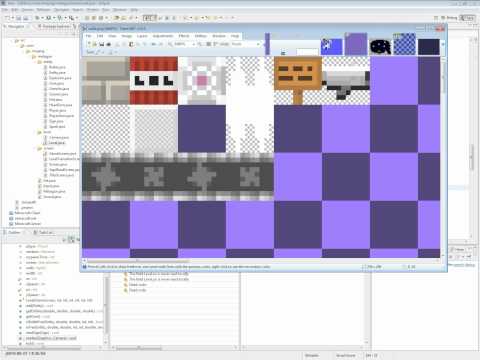Image resolution: width=480 pixels, height=360 pixels.
Task: Open Eclipse Refactor menu
Action: click(43, 10)
